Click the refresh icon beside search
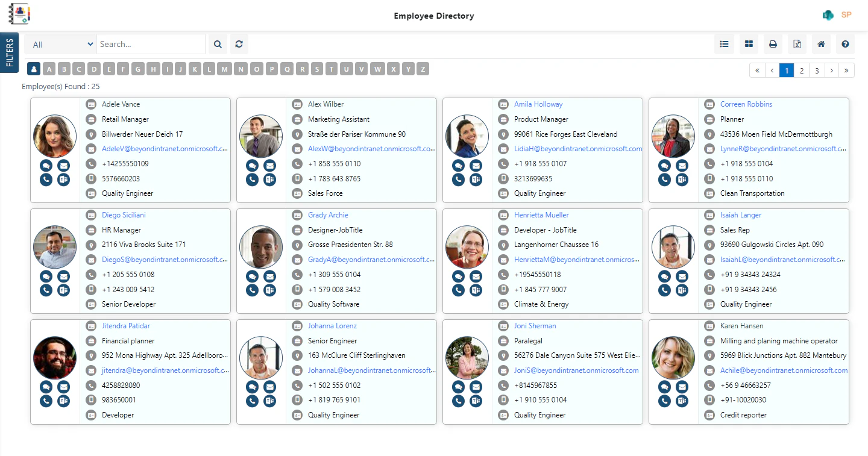The height and width of the screenshot is (456, 868). (239, 43)
